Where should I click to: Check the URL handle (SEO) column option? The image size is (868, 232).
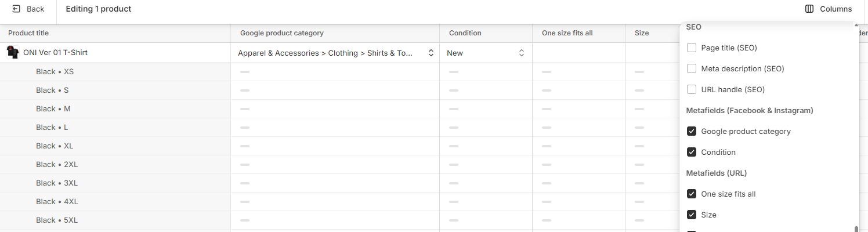692,89
